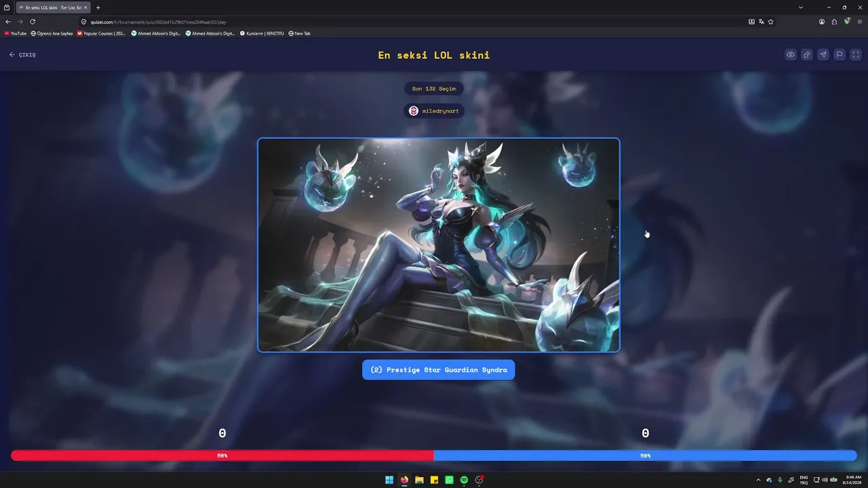Click the blue 50% vote bar
The width and height of the screenshot is (868, 488).
click(646, 455)
